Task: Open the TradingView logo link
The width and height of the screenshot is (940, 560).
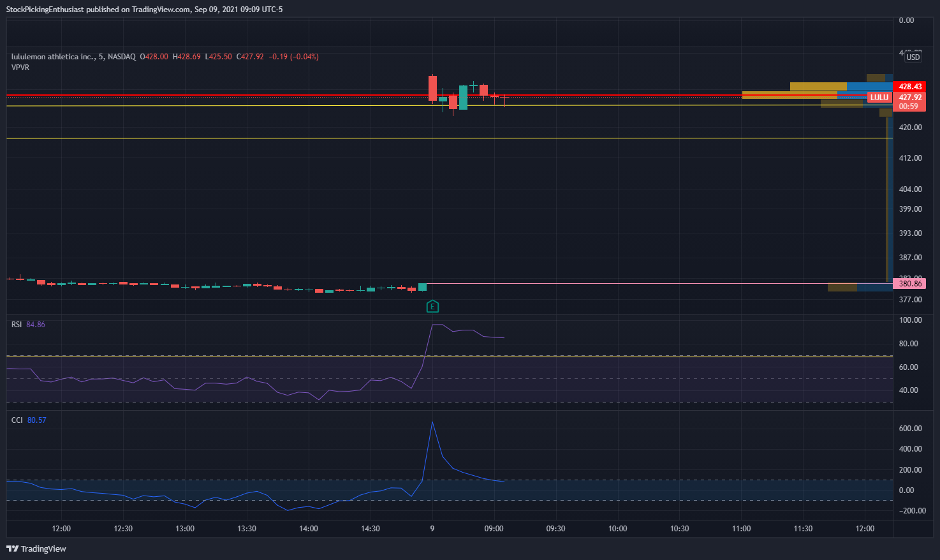Action: point(36,549)
